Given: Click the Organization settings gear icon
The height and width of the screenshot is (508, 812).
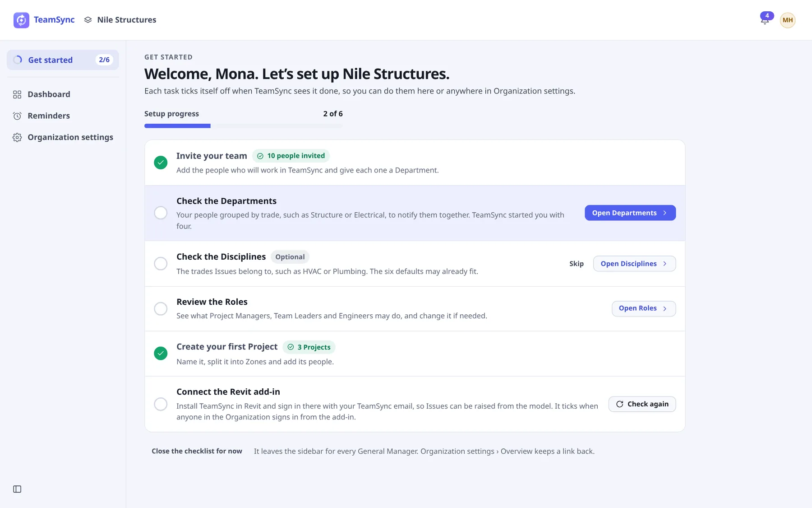Looking at the screenshot, I should click(17, 137).
